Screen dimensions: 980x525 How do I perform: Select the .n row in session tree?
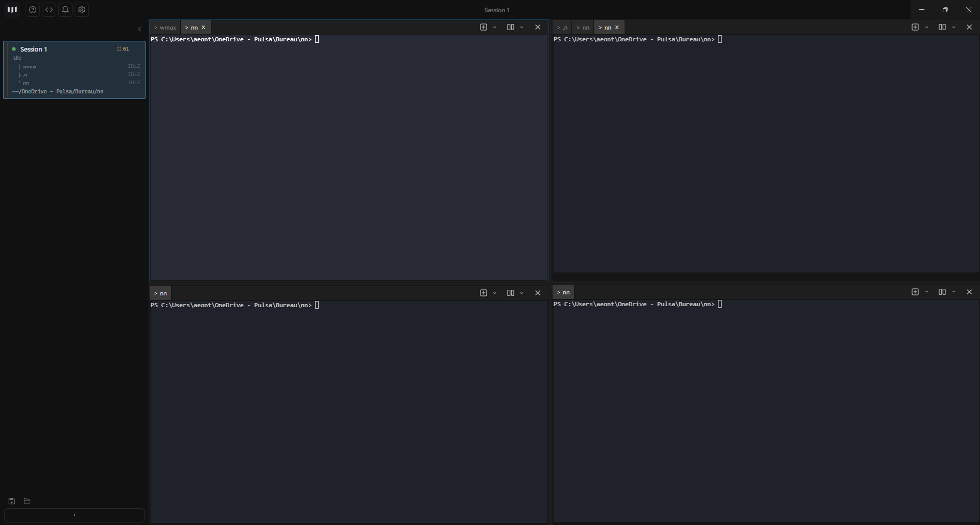(x=79, y=74)
